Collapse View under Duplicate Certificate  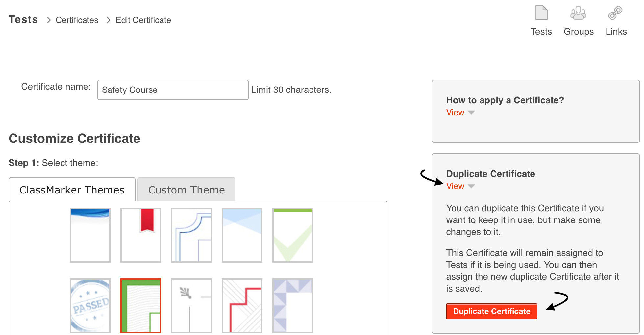[456, 186]
